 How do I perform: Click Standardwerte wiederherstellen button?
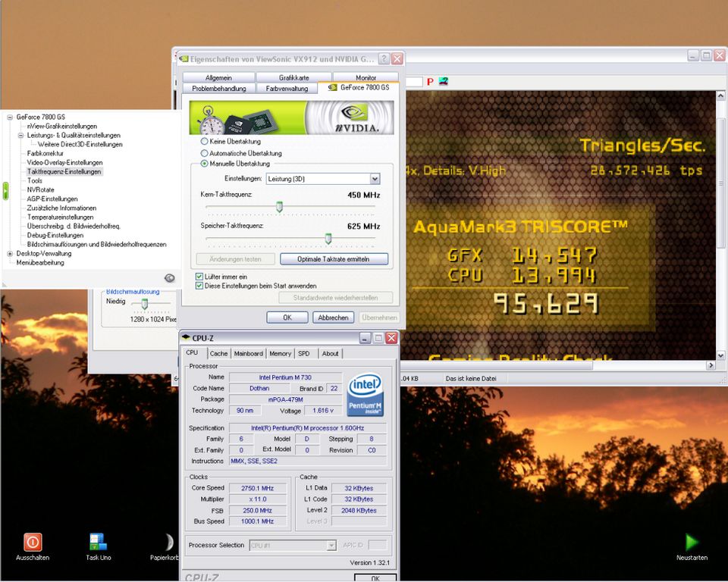(336, 298)
